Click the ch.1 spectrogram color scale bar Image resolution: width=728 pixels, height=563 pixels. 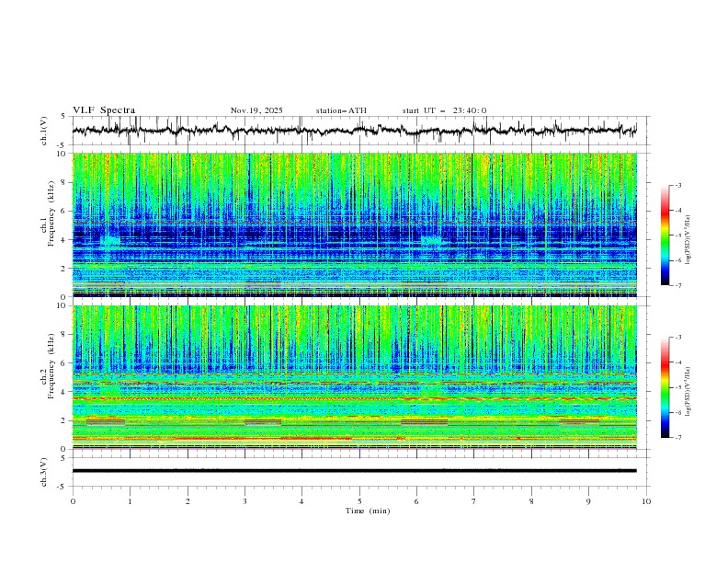point(665,236)
